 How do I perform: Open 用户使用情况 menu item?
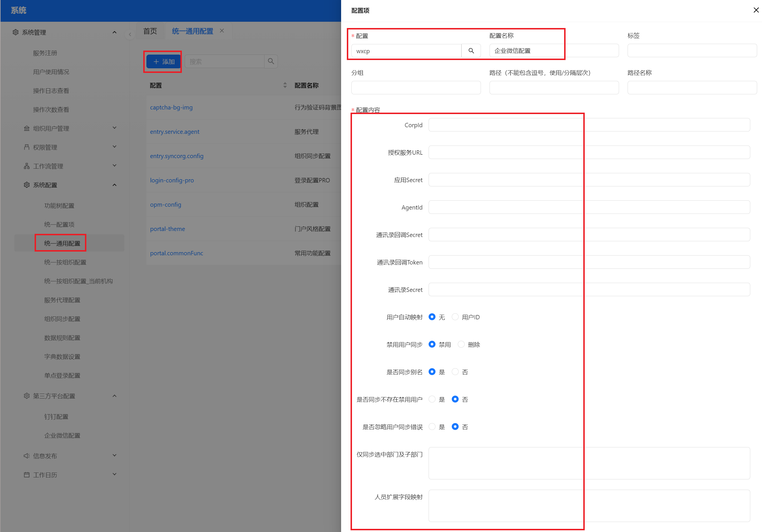(x=51, y=72)
